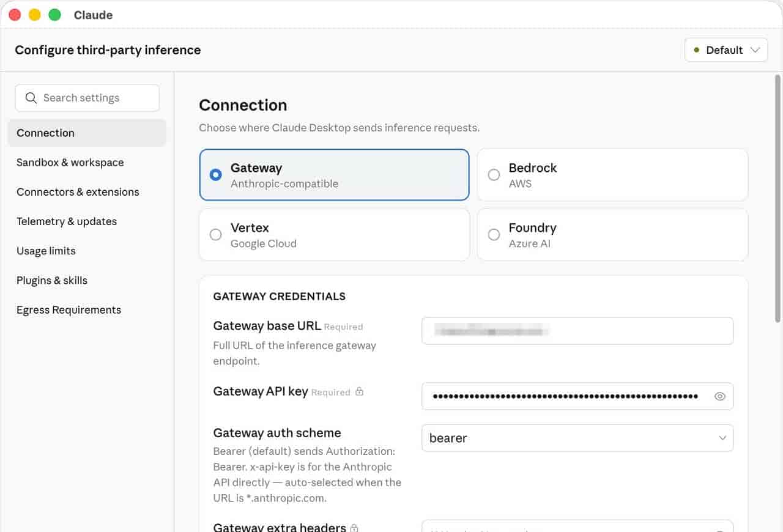Open the Usage limits section
Screen dimensions: 783x532
coord(87,251)
